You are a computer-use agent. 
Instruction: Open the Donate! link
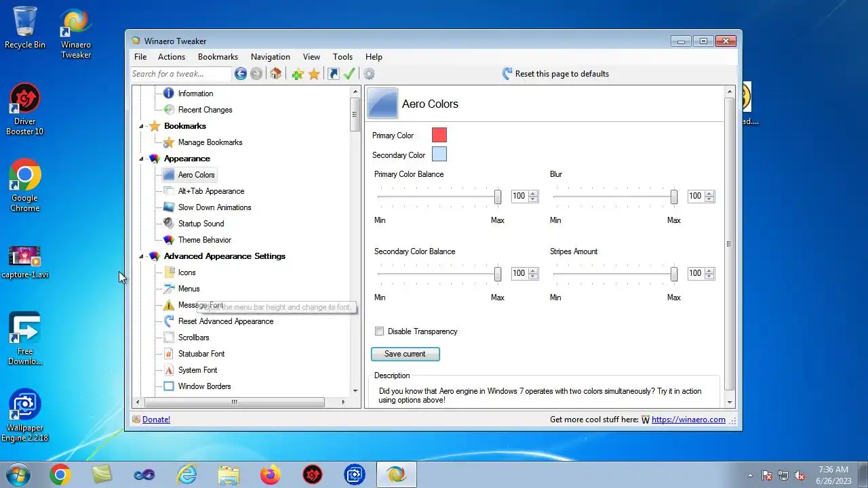pos(156,420)
